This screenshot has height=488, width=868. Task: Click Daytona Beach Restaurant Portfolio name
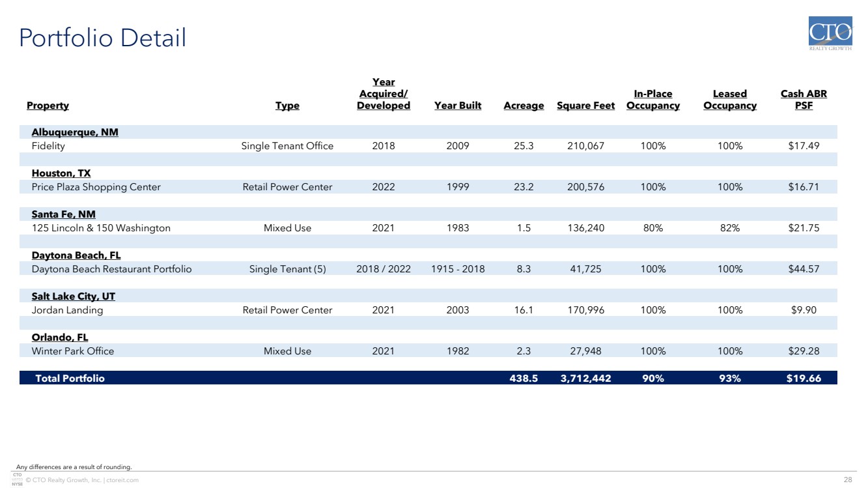click(112, 269)
